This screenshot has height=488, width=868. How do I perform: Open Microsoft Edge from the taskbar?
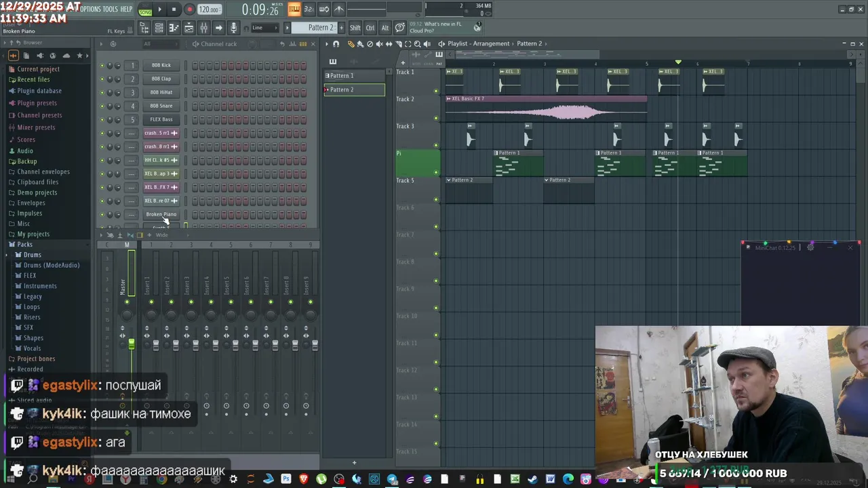pos(568,479)
